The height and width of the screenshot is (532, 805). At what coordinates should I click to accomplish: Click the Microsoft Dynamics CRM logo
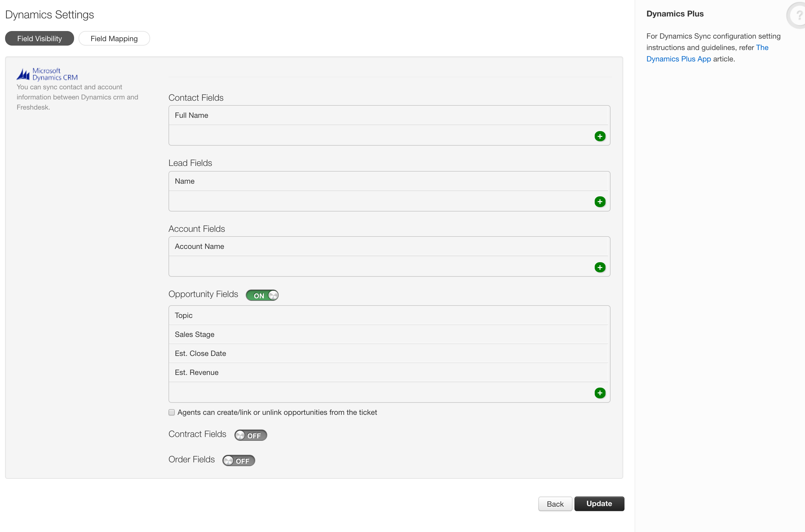click(47, 74)
